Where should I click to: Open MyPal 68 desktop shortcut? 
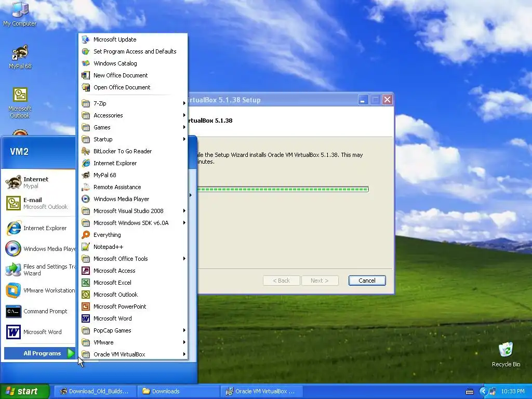click(20, 57)
